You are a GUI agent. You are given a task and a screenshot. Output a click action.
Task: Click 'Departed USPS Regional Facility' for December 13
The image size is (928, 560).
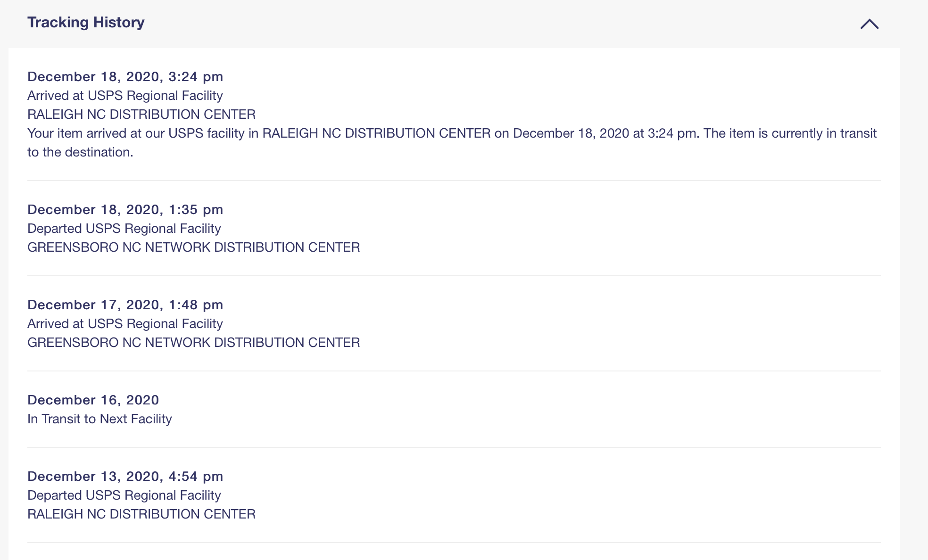(x=124, y=495)
